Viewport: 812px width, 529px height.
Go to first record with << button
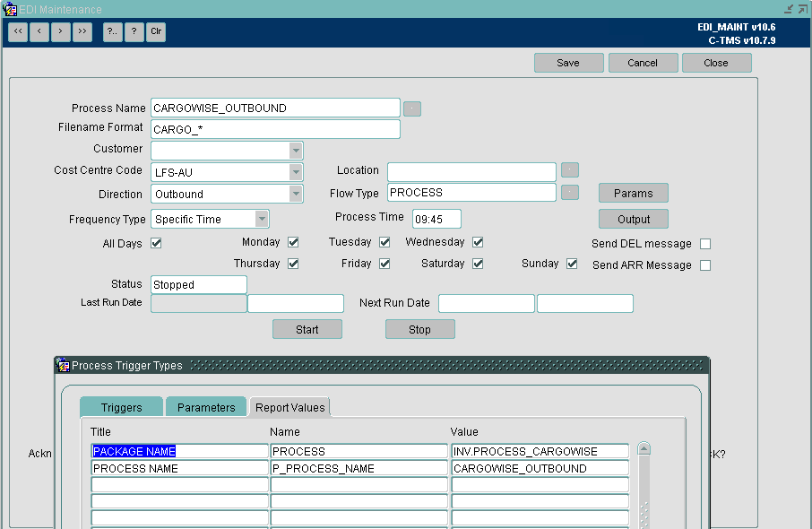click(x=18, y=31)
